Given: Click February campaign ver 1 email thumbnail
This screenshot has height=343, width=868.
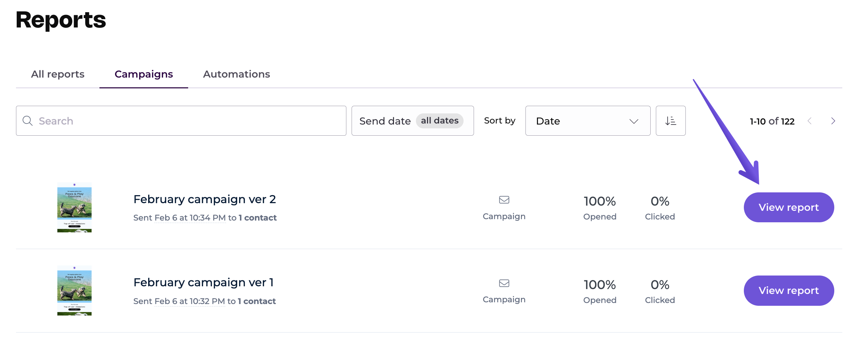Looking at the screenshot, I should (x=74, y=290).
